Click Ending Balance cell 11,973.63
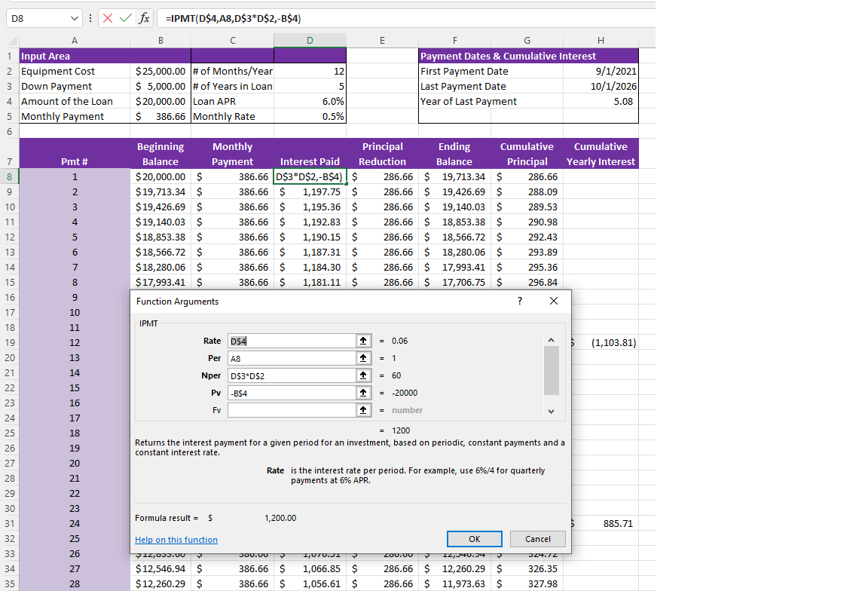 [x=454, y=583]
